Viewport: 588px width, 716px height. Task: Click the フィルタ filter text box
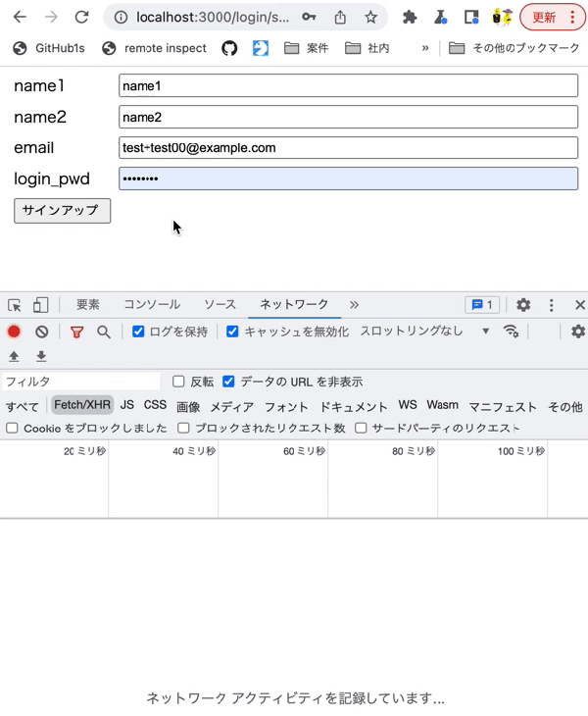pyautogui.click(x=81, y=382)
